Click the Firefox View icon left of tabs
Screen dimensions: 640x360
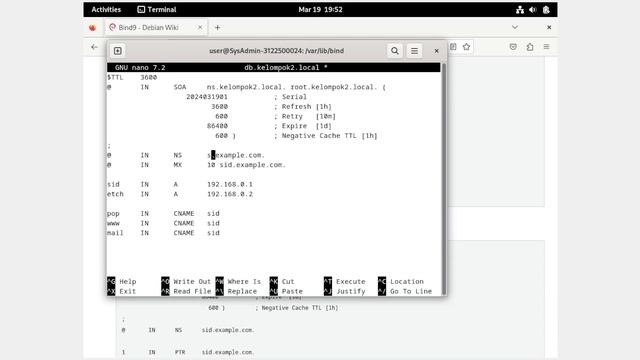pyautogui.click(x=93, y=28)
